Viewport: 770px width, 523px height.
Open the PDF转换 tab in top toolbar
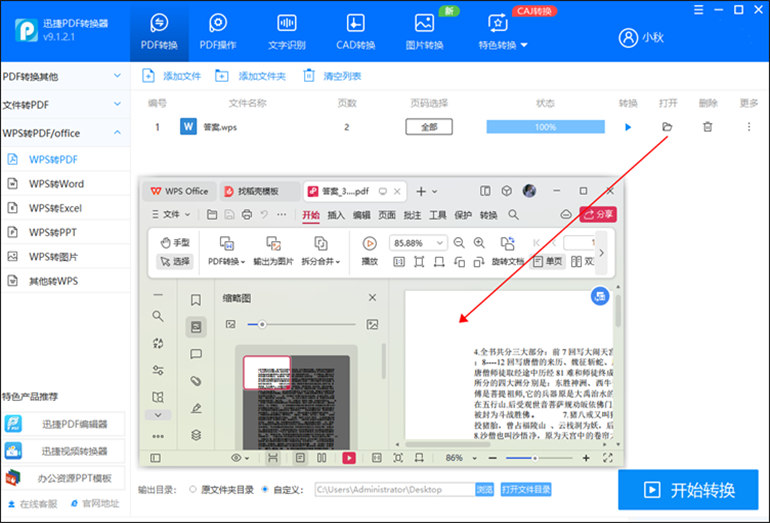coord(159,32)
